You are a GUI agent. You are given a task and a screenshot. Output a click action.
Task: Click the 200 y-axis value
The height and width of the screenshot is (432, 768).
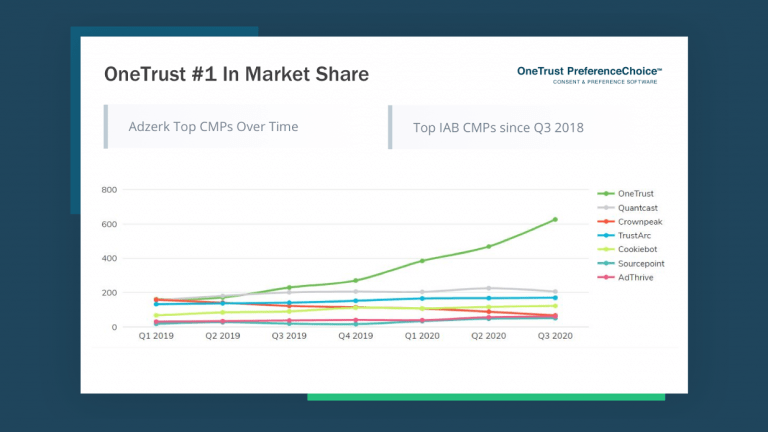[x=109, y=293]
